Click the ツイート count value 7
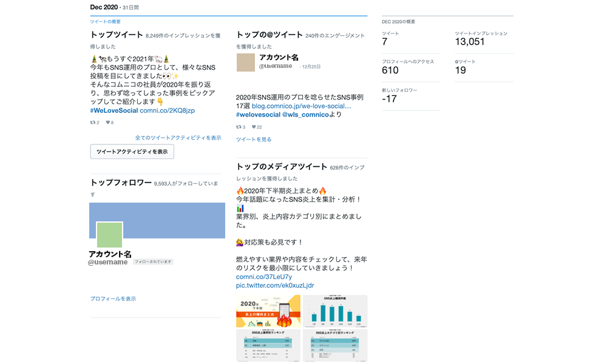The height and width of the screenshot is (364, 607). [384, 42]
